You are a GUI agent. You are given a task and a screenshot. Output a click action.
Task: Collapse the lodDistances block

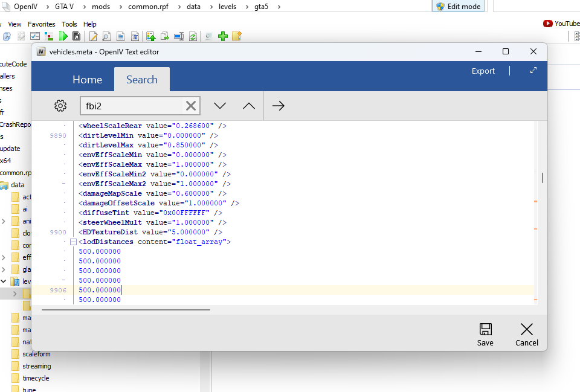[x=73, y=242]
